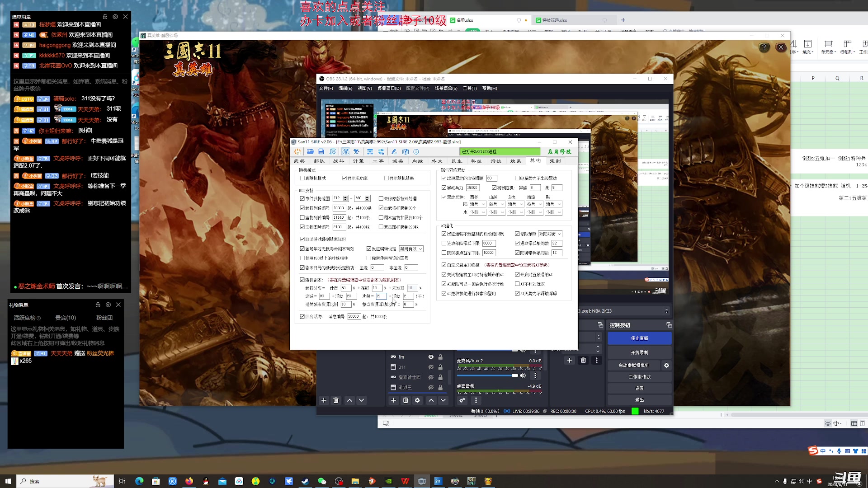The image size is (868, 488).
Task: Open settings icon in 弹幕消息 panel
Action: pos(115,17)
